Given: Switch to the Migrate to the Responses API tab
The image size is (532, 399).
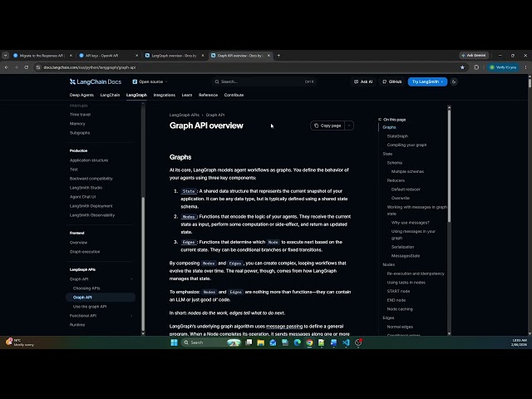Looking at the screenshot, I should click(x=41, y=56).
